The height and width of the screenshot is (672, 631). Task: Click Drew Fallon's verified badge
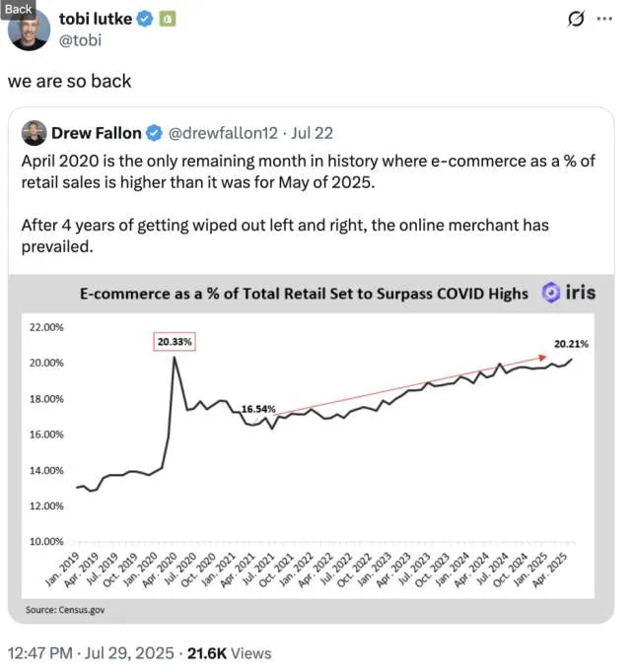pyautogui.click(x=155, y=133)
